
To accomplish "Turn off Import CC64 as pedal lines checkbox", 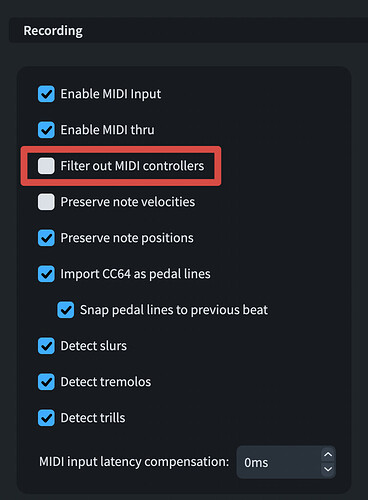I will pyautogui.click(x=46, y=274).
